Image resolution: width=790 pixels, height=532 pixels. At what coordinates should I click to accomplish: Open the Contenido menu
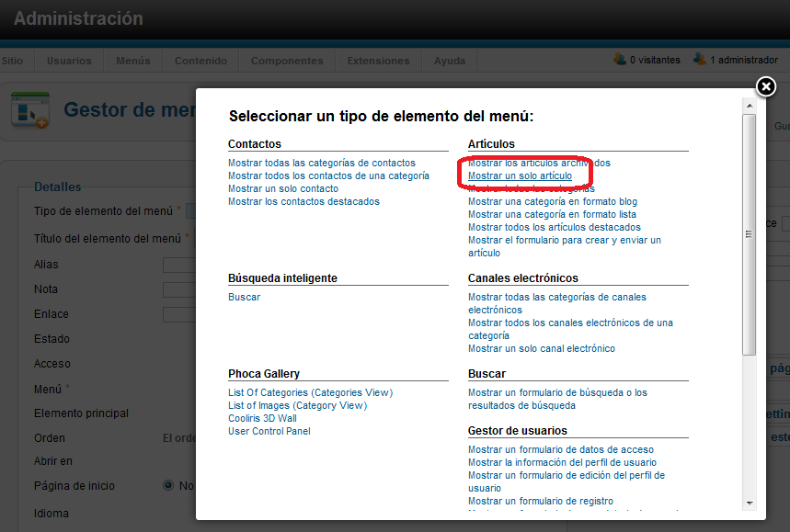click(x=200, y=61)
